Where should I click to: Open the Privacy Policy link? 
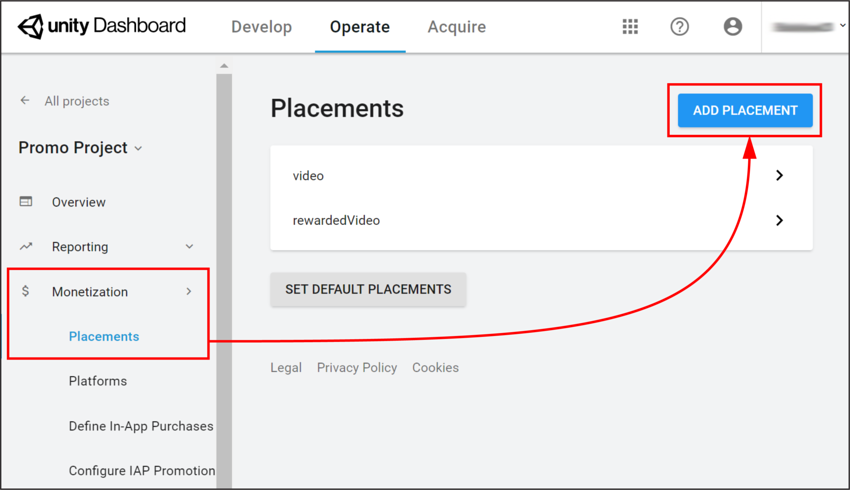[x=357, y=368]
